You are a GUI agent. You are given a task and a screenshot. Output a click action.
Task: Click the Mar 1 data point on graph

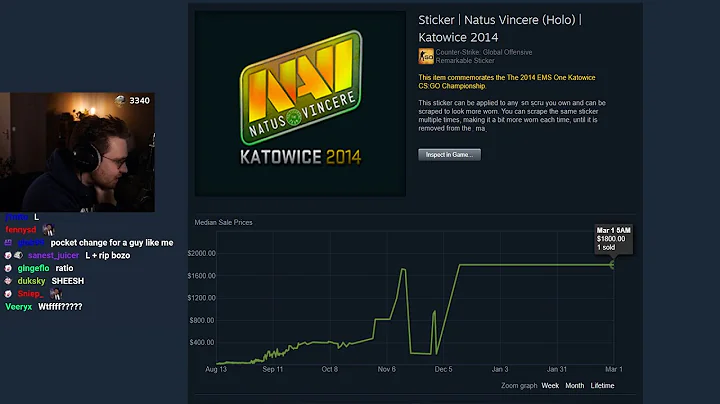[x=612, y=264]
